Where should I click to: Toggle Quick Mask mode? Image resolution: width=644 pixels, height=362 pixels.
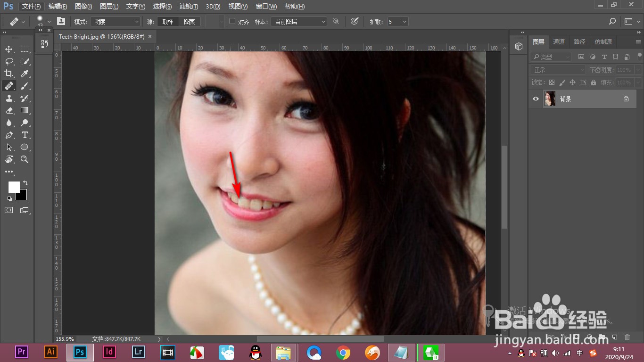click(9, 210)
